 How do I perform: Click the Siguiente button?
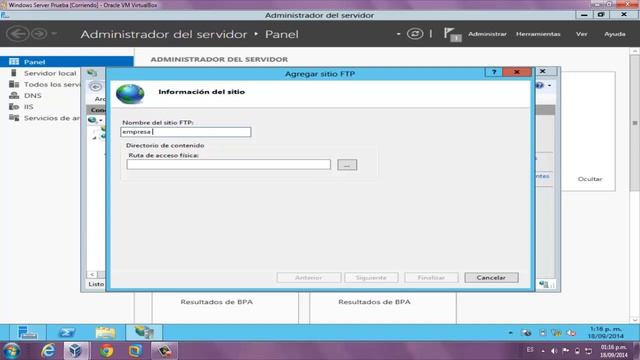coord(371,278)
